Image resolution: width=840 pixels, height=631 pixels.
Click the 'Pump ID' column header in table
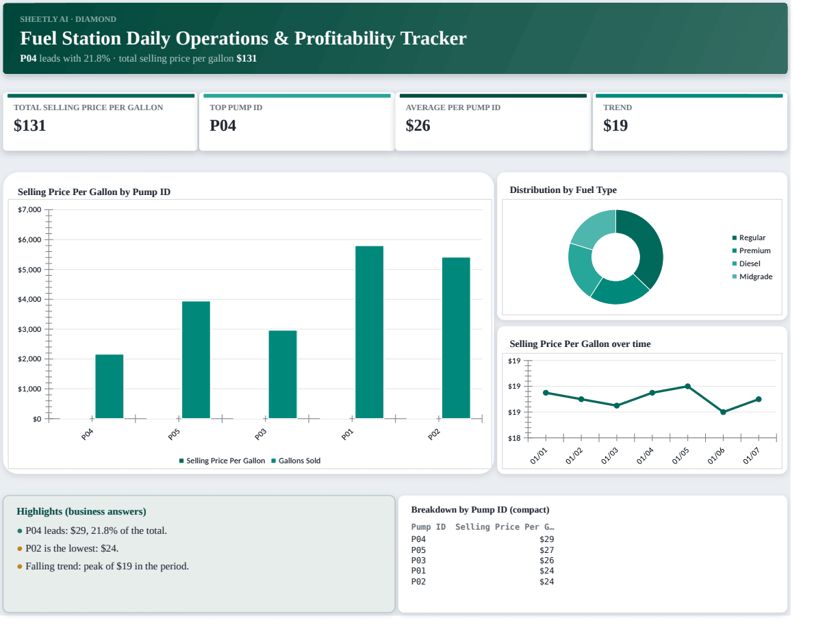tap(429, 527)
